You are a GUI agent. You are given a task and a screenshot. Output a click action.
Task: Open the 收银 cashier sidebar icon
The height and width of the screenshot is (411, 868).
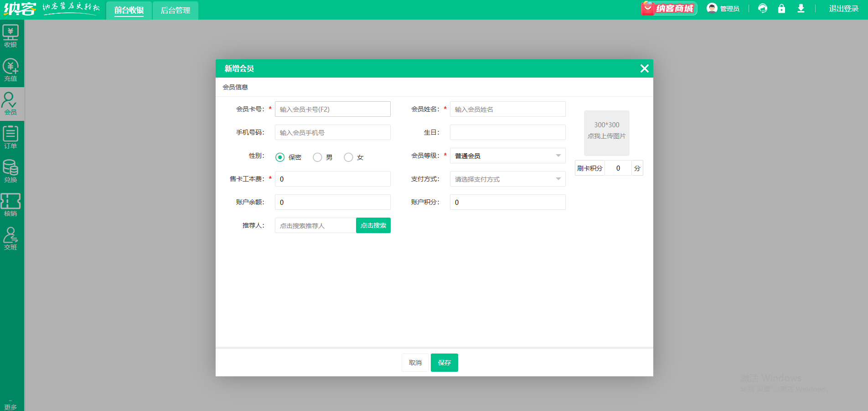point(10,36)
